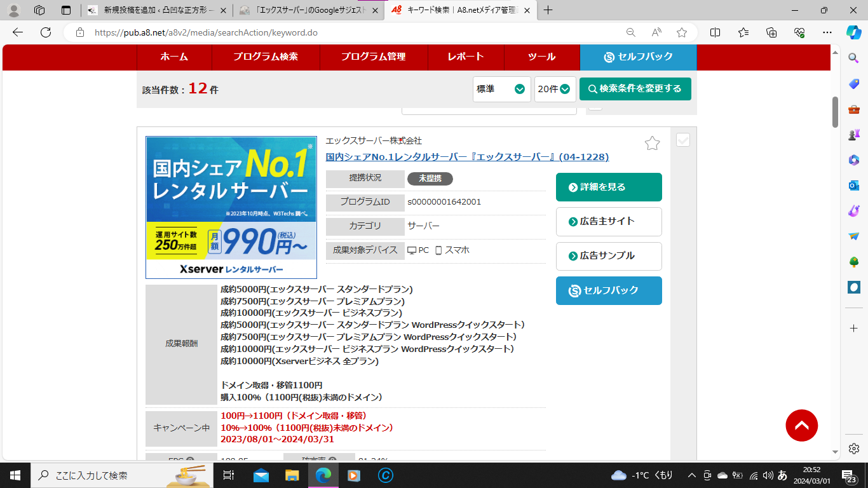
Task: Open Mail app from taskbar
Action: [261, 475]
